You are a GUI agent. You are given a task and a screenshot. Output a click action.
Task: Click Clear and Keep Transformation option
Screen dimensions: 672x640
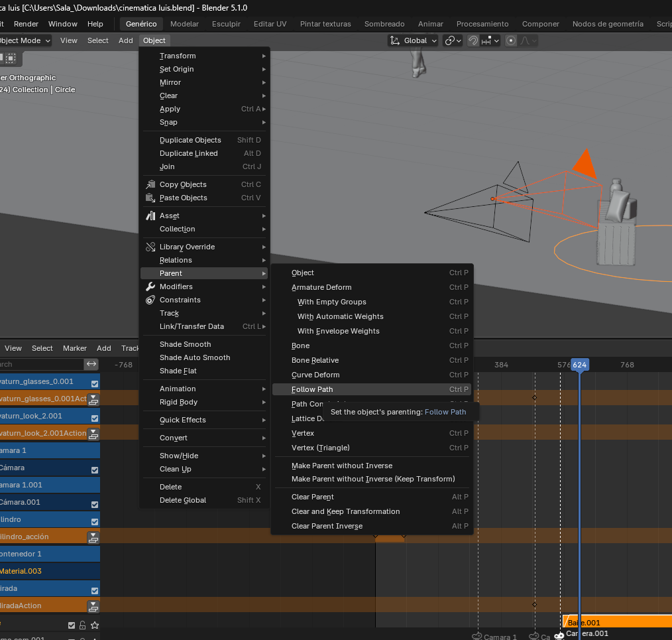(x=345, y=511)
